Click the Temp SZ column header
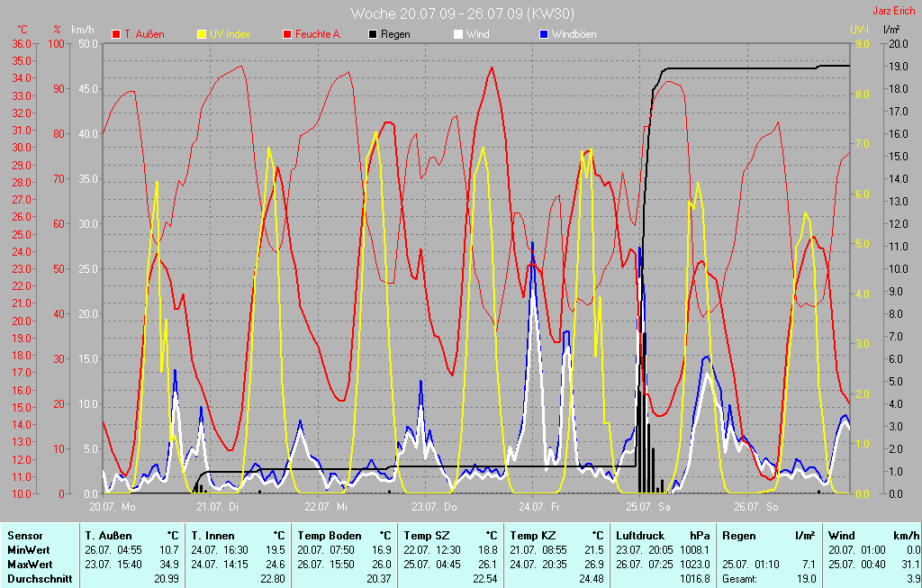922x588 pixels. coord(427,536)
